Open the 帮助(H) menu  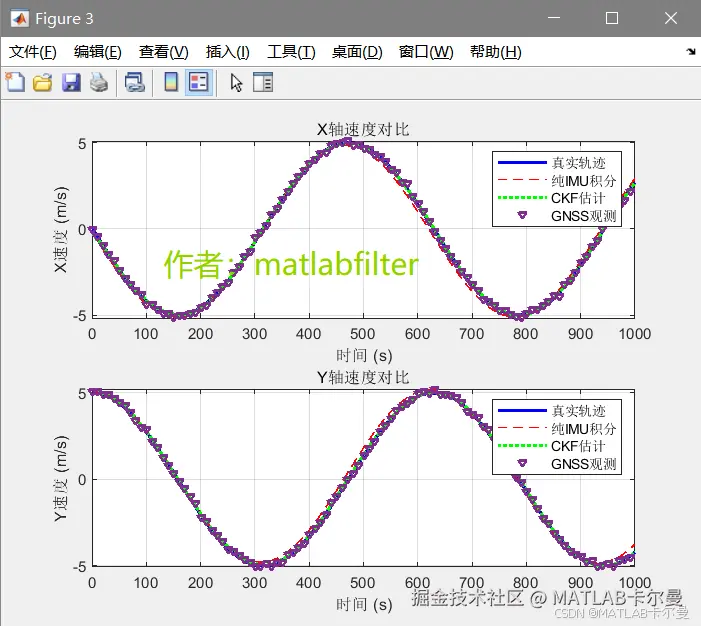tap(496, 52)
